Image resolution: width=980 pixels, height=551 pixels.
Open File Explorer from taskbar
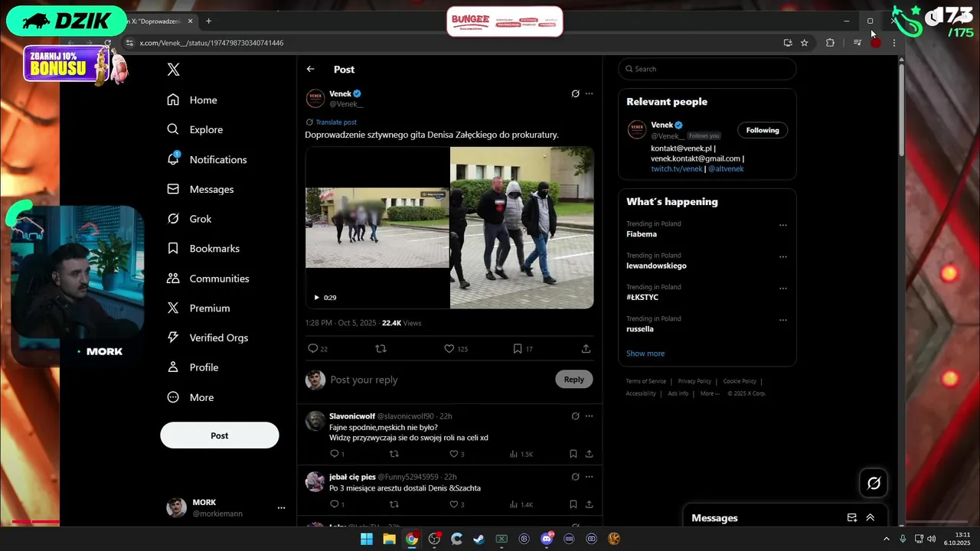389,539
